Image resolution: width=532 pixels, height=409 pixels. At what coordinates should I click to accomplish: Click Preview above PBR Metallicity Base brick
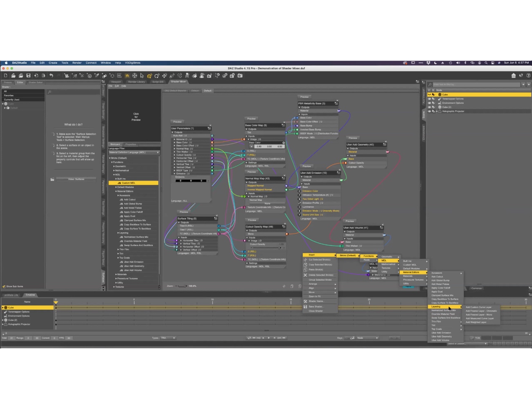point(304,97)
